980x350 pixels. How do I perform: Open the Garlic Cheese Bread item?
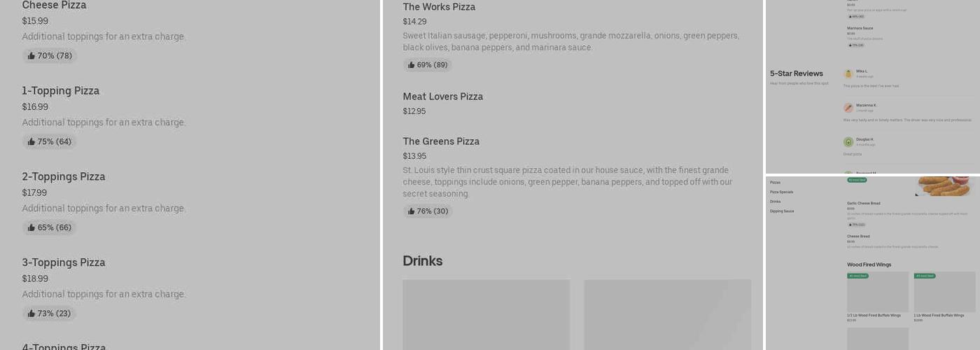click(863, 204)
